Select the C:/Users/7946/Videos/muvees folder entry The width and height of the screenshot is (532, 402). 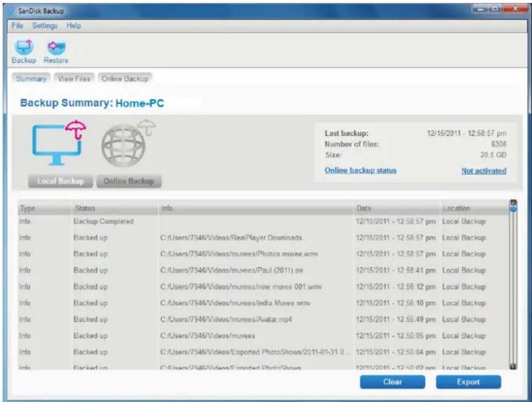point(207,336)
